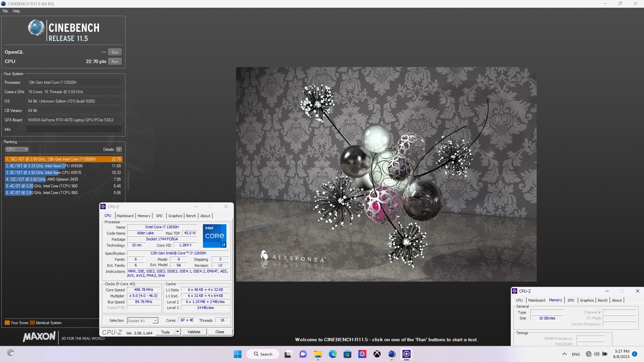The height and width of the screenshot is (362, 644).
Task: Select ranking row Intel Core i7 CPU 960
Action: (63, 186)
